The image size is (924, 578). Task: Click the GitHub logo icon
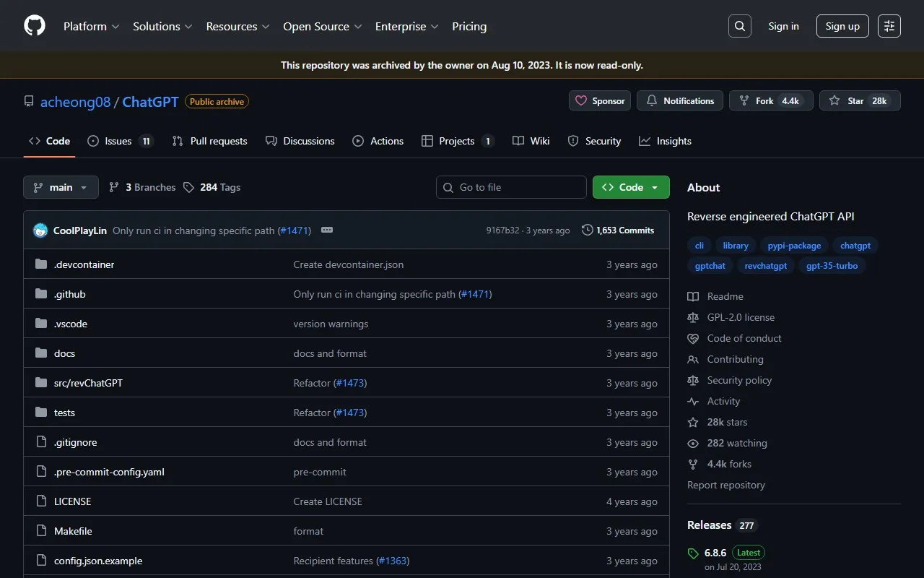click(x=35, y=26)
